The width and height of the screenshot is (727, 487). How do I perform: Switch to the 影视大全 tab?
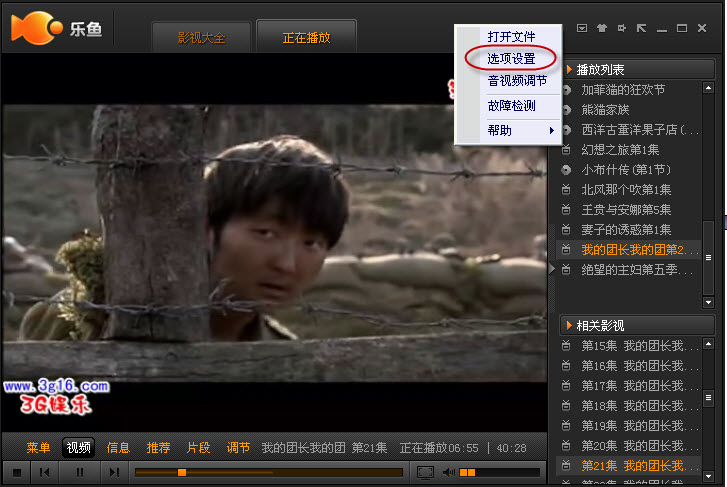pos(201,38)
